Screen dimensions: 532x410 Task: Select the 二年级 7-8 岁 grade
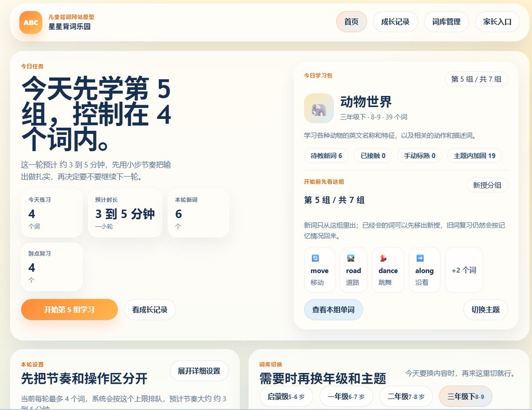[406, 397]
